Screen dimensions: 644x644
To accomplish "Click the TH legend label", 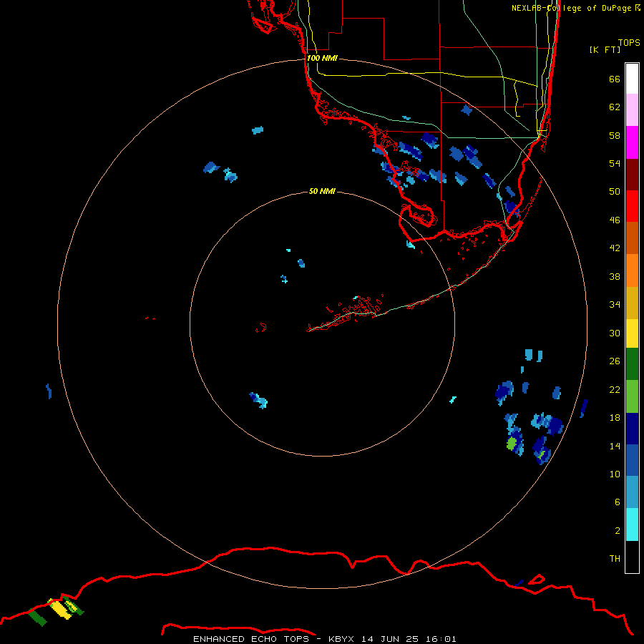I will coord(615,559).
